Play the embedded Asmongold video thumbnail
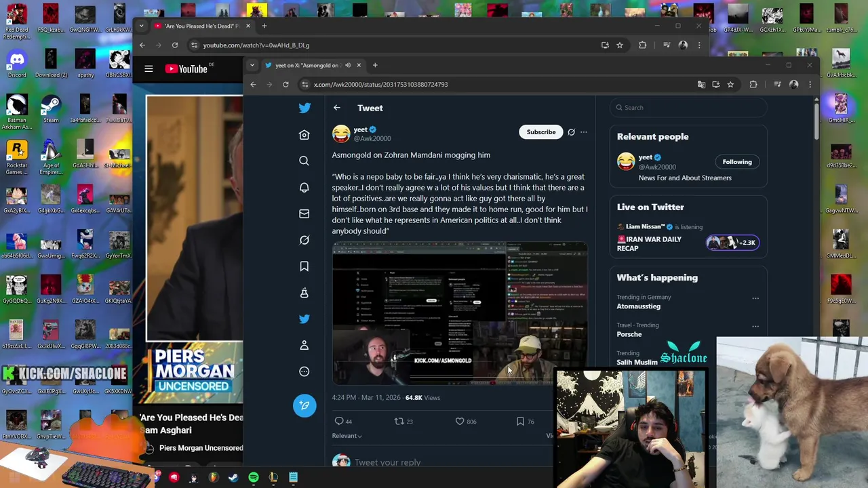Viewport: 868px width, 488px height. (460, 314)
